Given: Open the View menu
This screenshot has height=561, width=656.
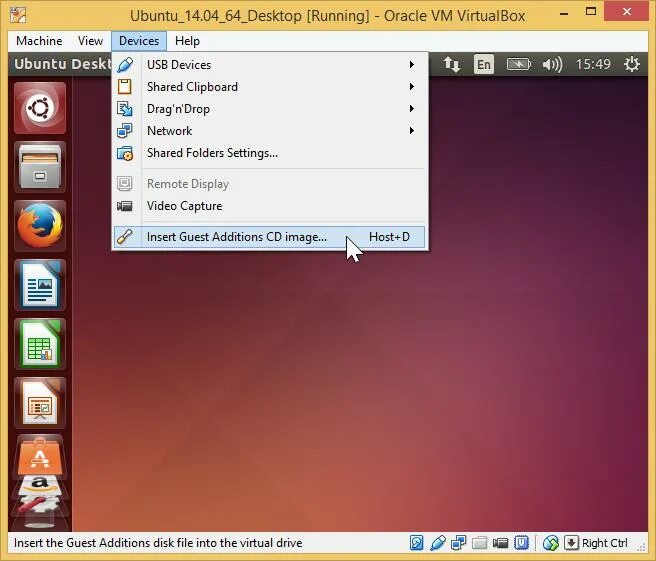Looking at the screenshot, I should [x=90, y=41].
